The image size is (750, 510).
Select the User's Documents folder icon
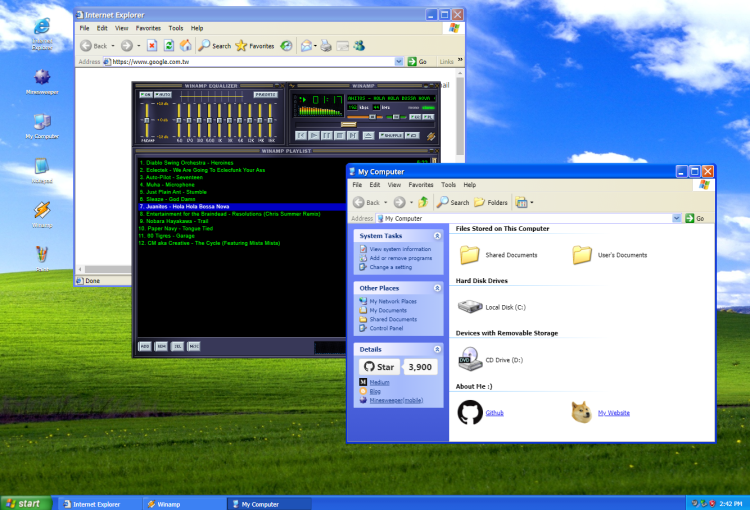pyautogui.click(x=582, y=255)
